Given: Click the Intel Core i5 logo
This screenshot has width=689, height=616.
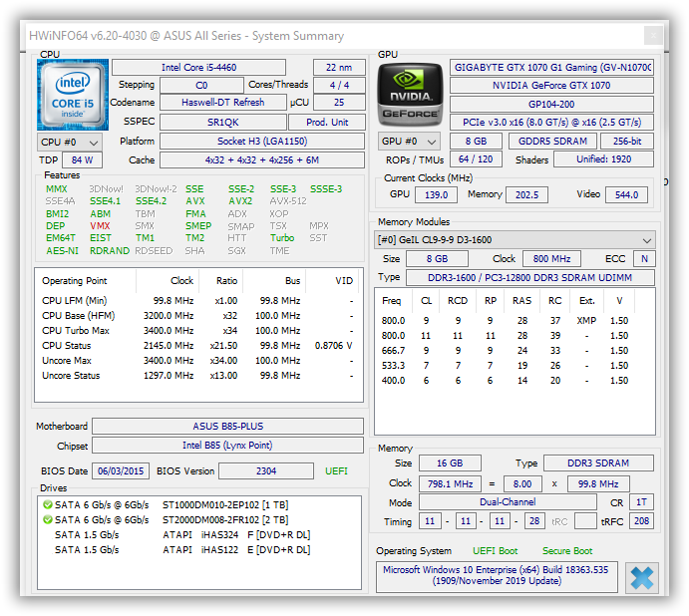Looking at the screenshot, I should pyautogui.click(x=73, y=95).
